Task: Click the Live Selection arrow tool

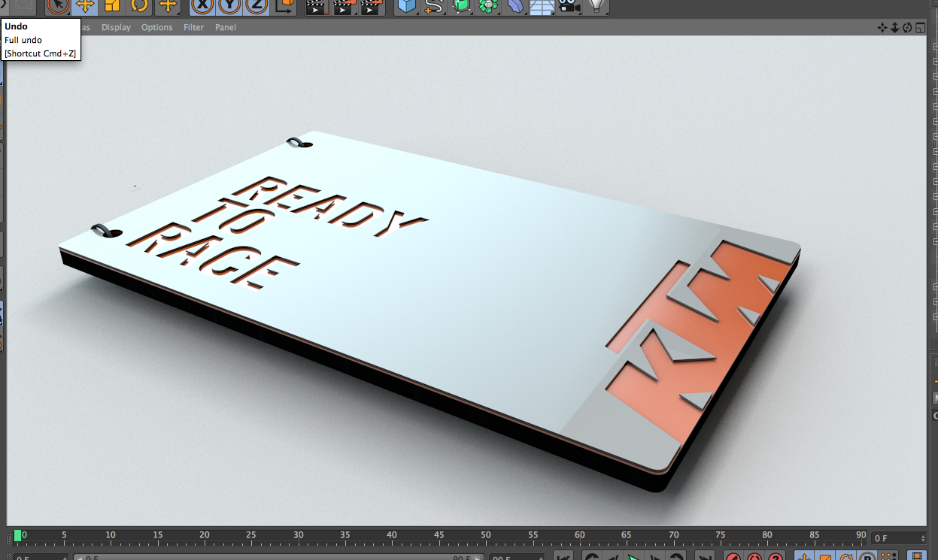Action: coord(58,6)
